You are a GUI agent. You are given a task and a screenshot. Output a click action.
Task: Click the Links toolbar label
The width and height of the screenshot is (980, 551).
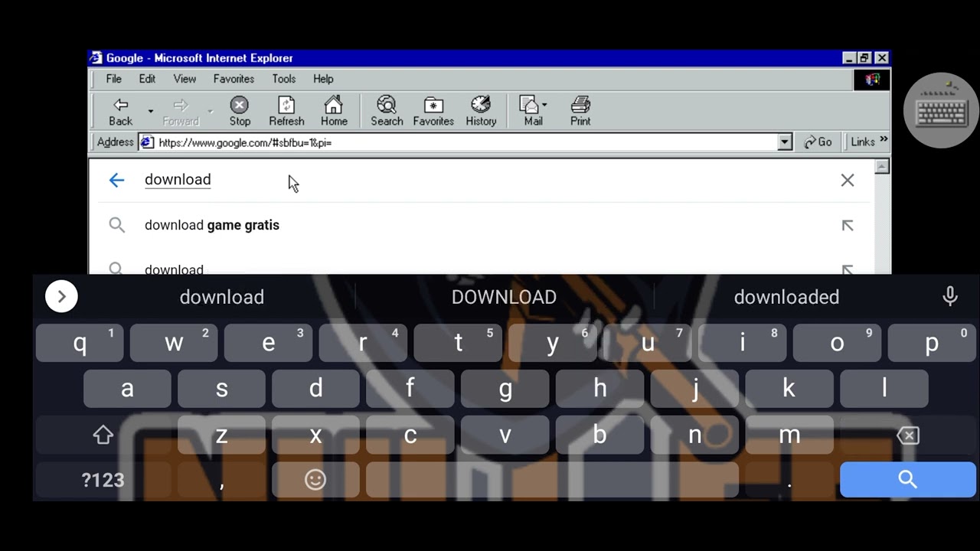862,142
